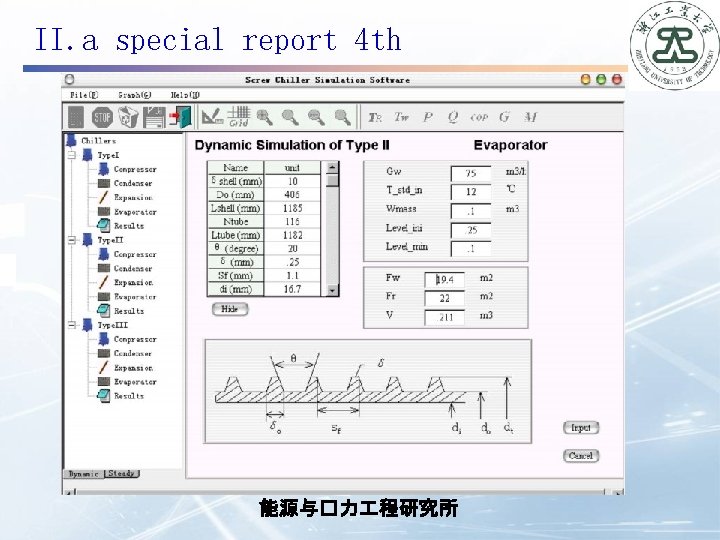
Task: Select the P pressure toolbar button
Action: (428, 117)
